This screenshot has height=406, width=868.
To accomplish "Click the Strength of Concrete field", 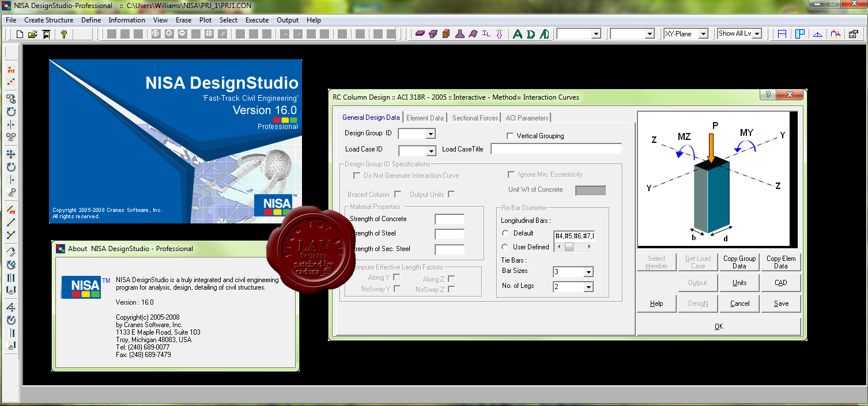I will [450, 219].
